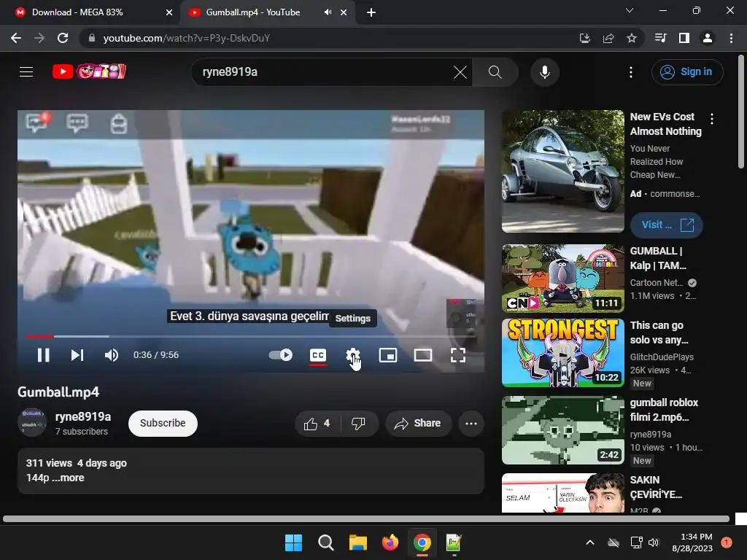The height and width of the screenshot is (560, 747).
Task: Play the GUMBALL Kalp video thumbnail
Action: tap(562, 278)
